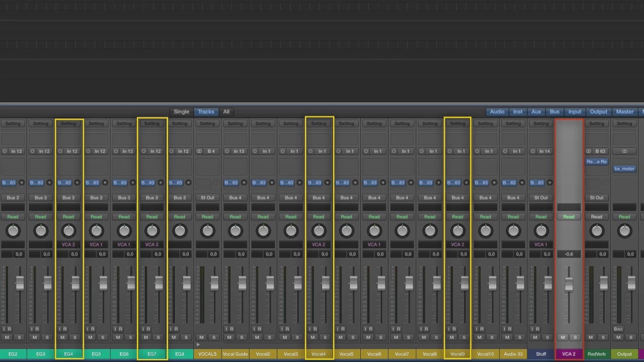644x362 pixels.
Task: Open the In 14 input menu on Stuff
Action: 544,151
